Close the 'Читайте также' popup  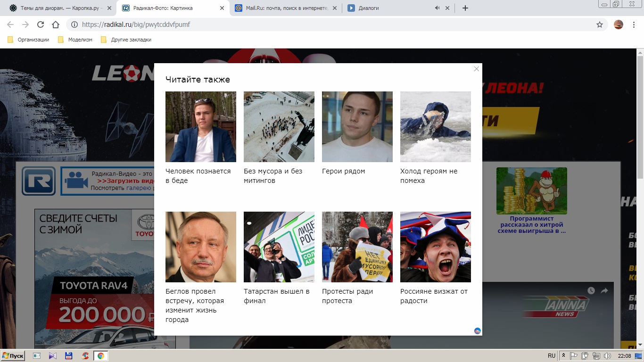tap(476, 69)
